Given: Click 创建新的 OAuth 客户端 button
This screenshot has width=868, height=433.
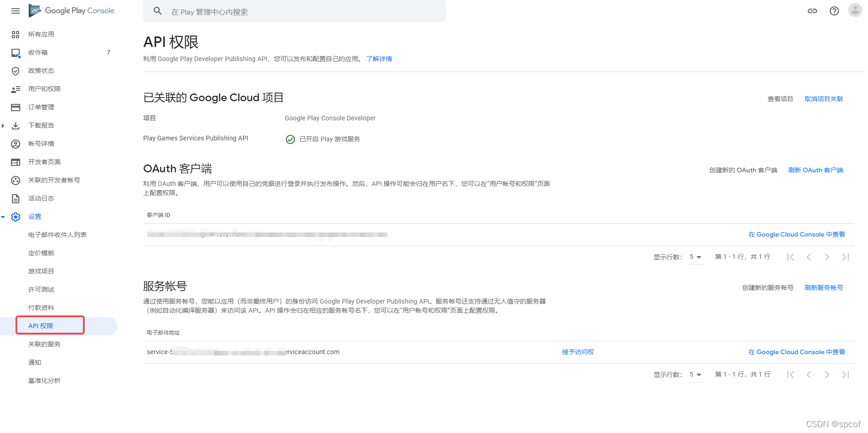Looking at the screenshot, I should pos(743,170).
